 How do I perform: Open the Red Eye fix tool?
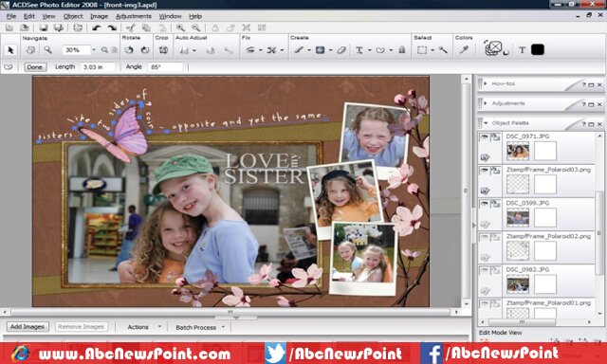250,50
